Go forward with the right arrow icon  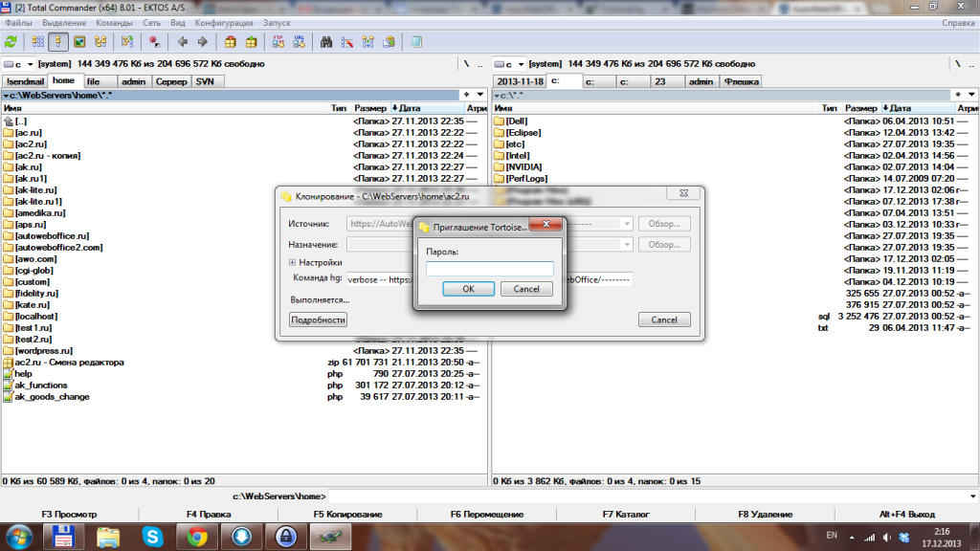pyautogui.click(x=203, y=42)
